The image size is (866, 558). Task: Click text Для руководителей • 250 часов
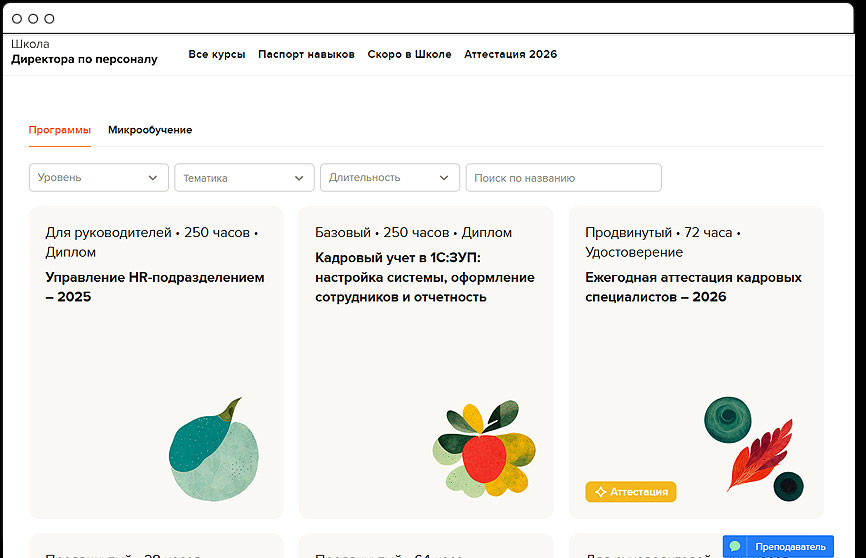pyautogui.click(x=147, y=233)
